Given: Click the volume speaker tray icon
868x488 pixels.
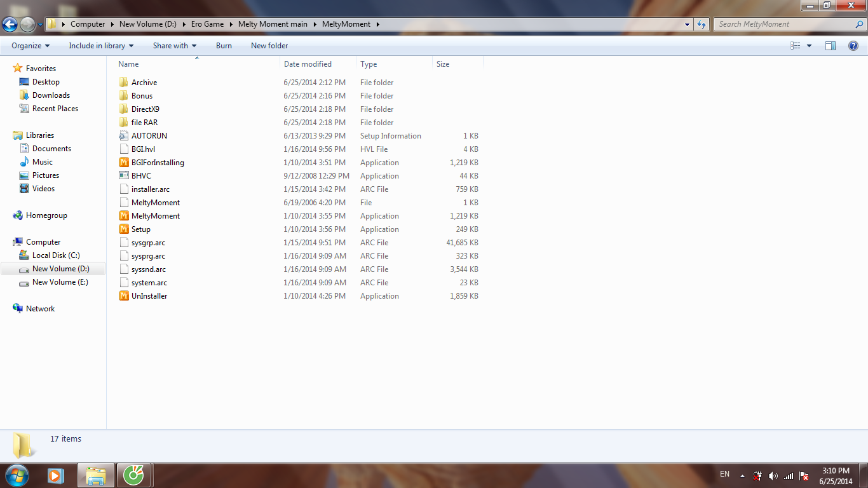Looking at the screenshot, I should (773, 476).
